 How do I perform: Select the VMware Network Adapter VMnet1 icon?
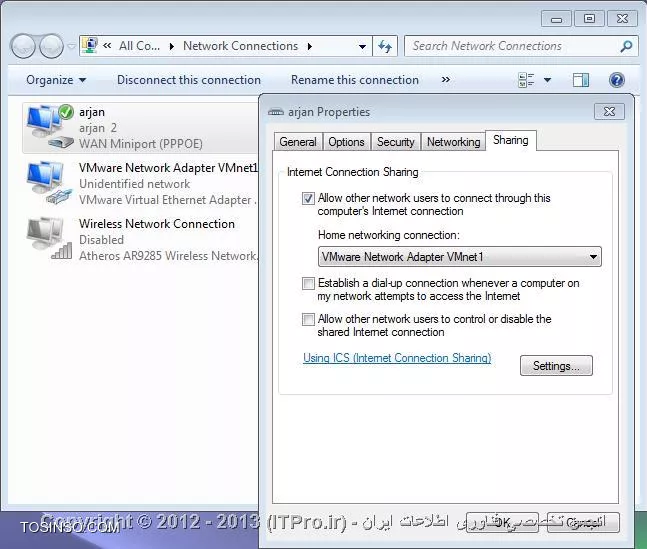coord(49,182)
